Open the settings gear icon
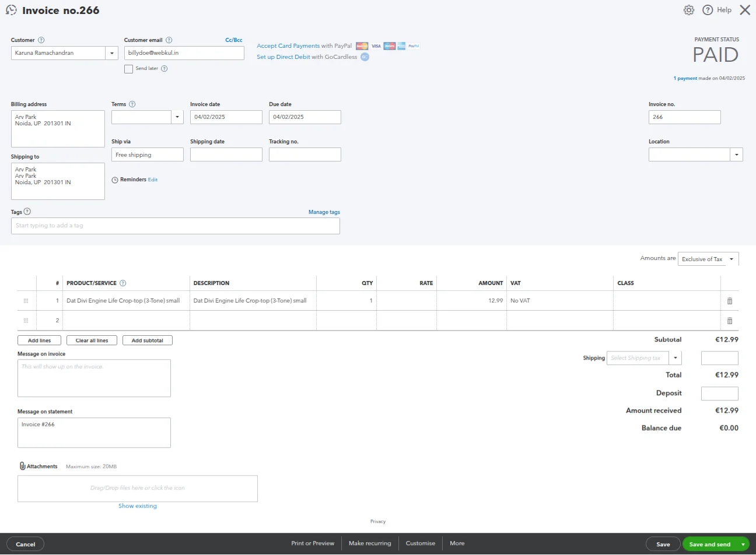 [x=689, y=10]
